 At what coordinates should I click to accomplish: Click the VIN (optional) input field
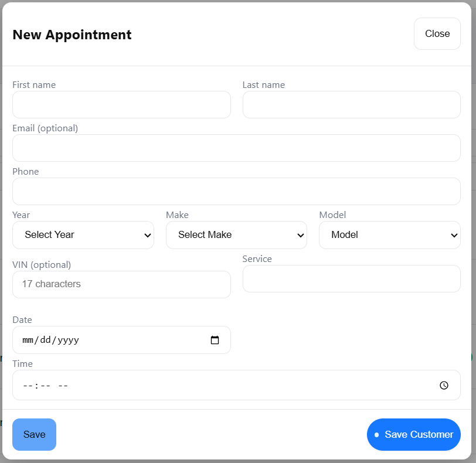pos(121,284)
